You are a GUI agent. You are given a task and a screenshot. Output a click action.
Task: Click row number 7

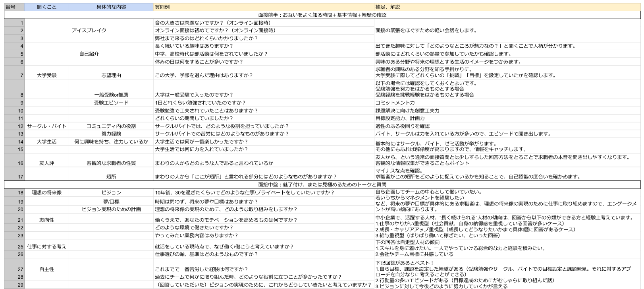(14, 73)
